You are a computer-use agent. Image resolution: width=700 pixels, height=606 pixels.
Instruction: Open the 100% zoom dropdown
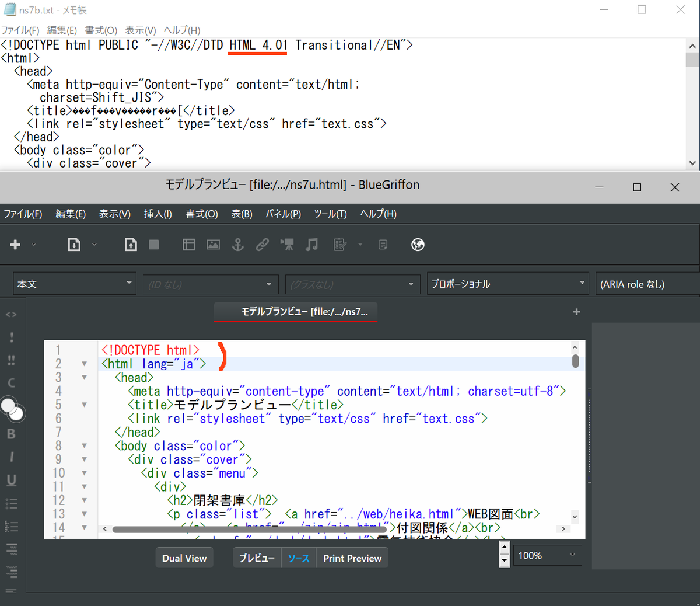[x=547, y=555]
